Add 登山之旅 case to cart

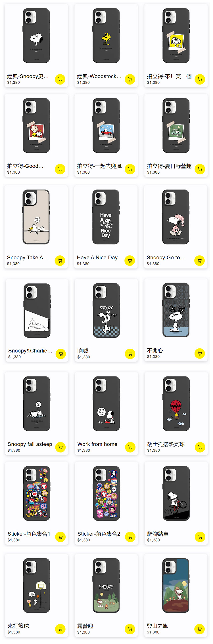(x=200, y=629)
